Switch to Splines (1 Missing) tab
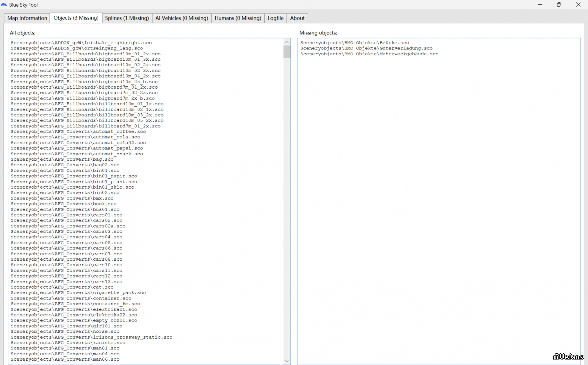588x365 pixels. pyautogui.click(x=127, y=18)
